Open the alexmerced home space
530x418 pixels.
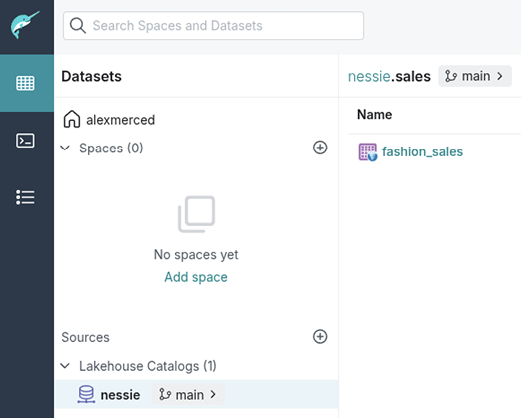[x=120, y=120]
